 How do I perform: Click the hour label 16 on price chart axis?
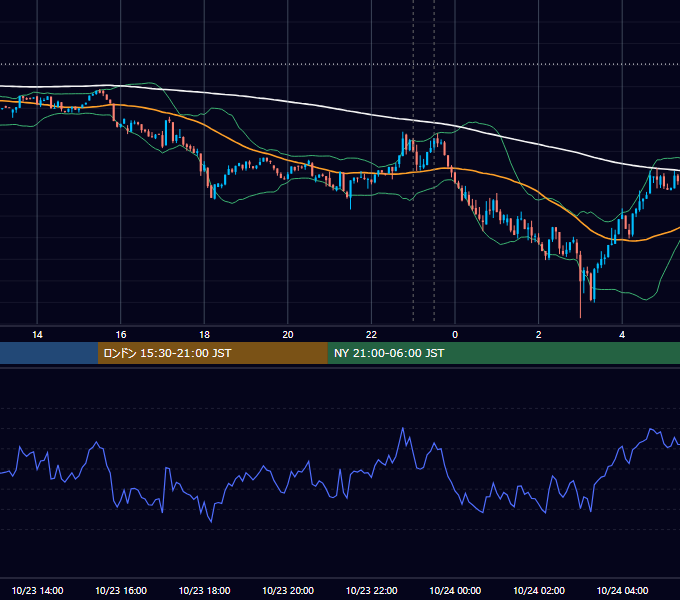click(x=121, y=335)
